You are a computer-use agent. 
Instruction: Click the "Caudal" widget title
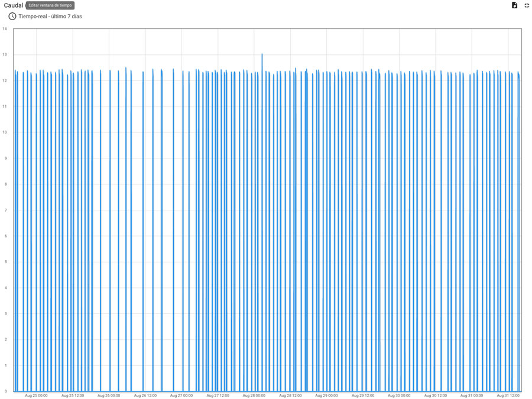click(x=13, y=5)
